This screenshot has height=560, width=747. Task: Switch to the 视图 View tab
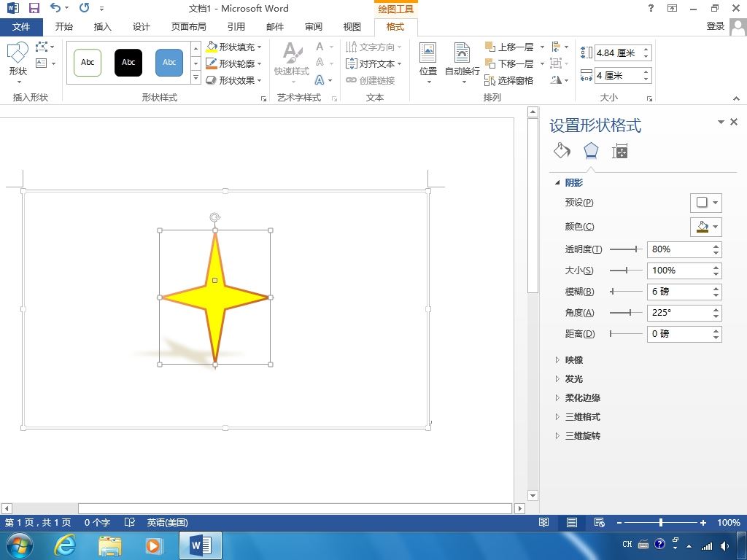pyautogui.click(x=352, y=27)
